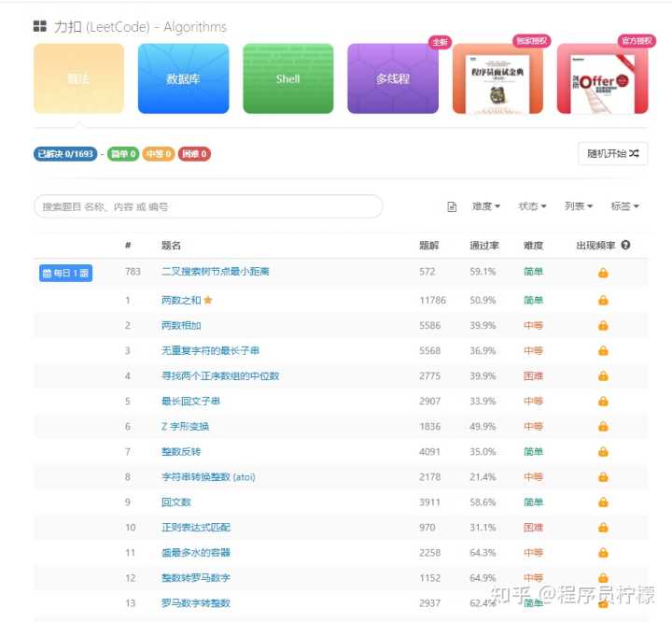Screen dimensions: 672x622
Task: Open problem 罗马数字转整数
Action: click(195, 602)
